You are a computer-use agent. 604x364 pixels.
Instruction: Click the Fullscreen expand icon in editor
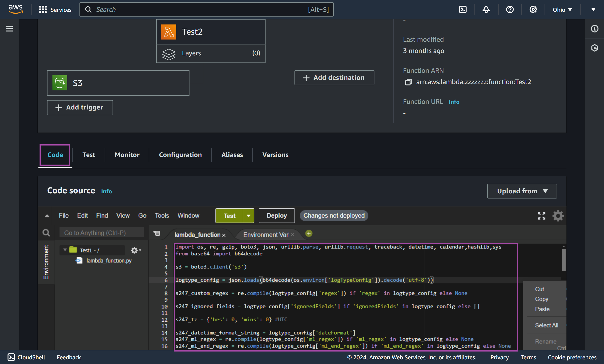point(542,216)
